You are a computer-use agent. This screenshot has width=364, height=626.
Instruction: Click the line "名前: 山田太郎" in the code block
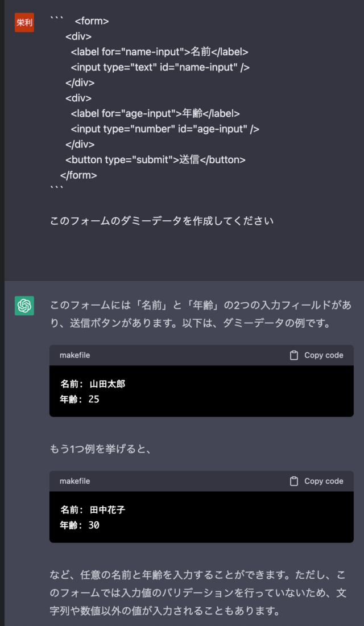[93, 384]
